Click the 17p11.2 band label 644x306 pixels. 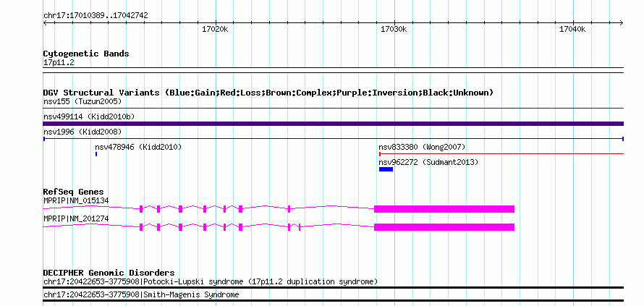59,63
